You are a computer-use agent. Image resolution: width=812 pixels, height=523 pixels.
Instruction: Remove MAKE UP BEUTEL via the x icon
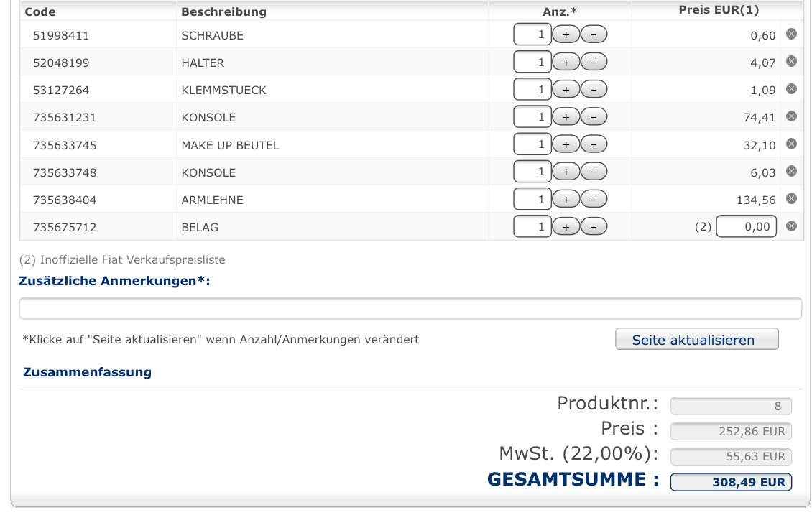[x=791, y=144]
